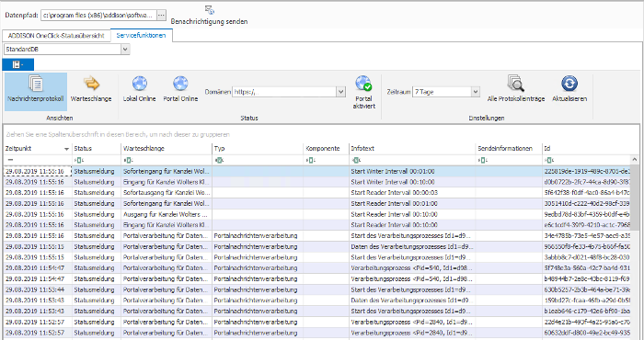
Task: Click Zeitpunkt sort arrow
Action: (x=66, y=149)
